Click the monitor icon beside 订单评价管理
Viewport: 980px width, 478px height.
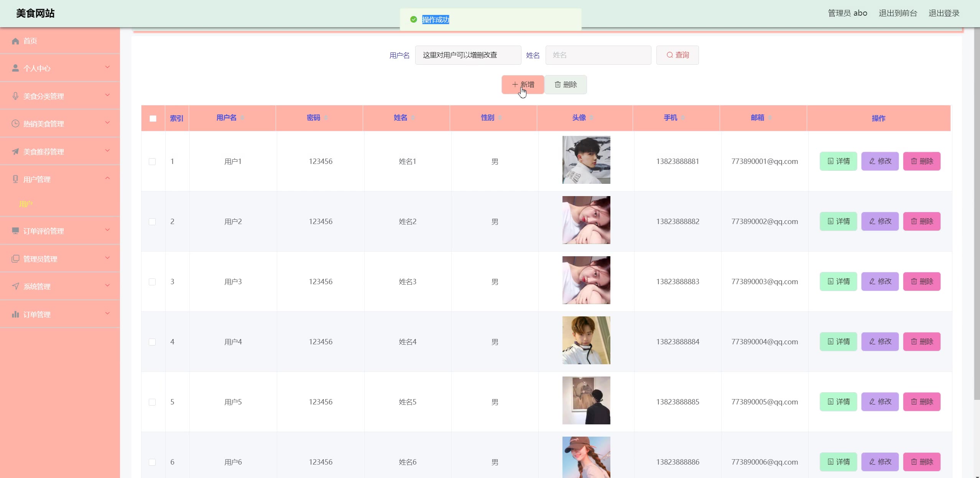tap(15, 231)
